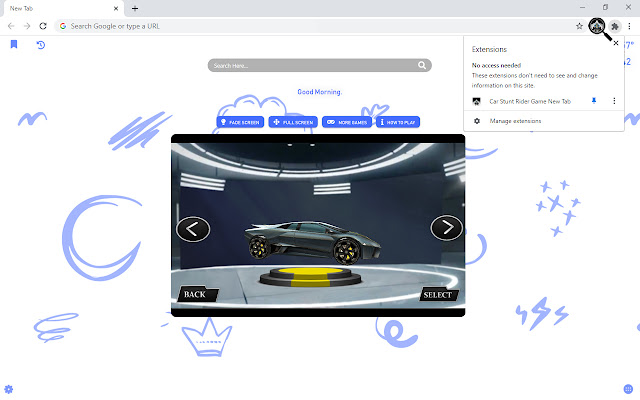Bookmark this page with the star icon
Viewport: 640px width, 400px height.
(x=580, y=25)
